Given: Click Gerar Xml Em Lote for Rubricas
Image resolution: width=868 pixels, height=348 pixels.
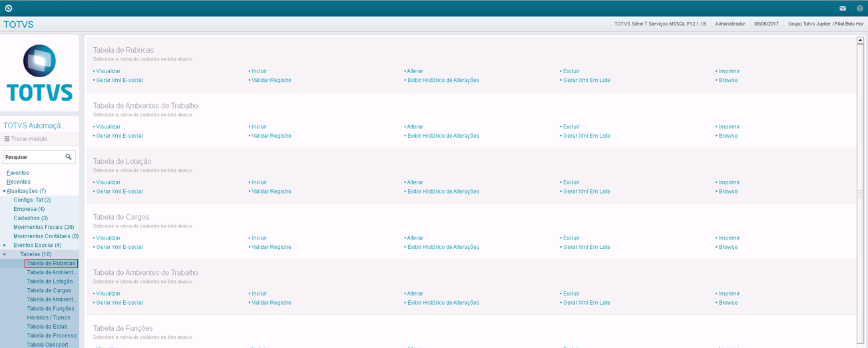Looking at the screenshot, I should pos(586,81).
